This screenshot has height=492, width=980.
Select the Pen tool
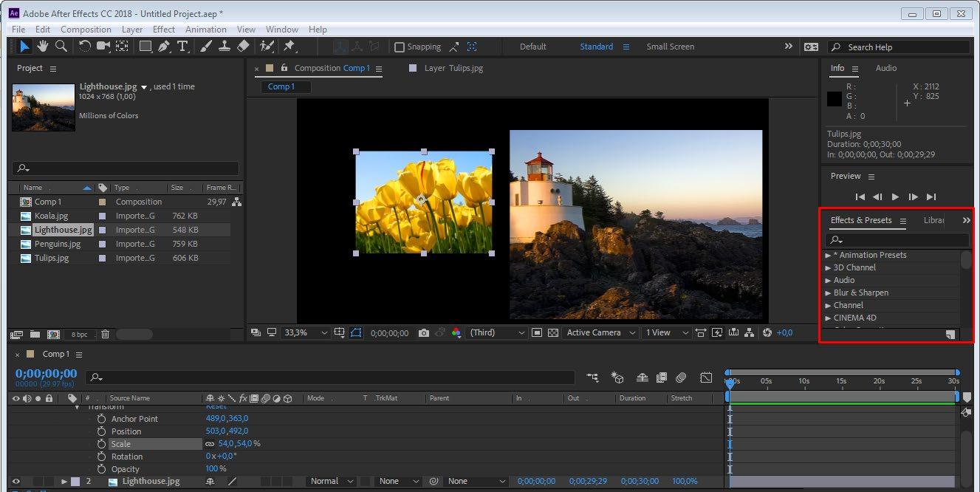point(164,47)
